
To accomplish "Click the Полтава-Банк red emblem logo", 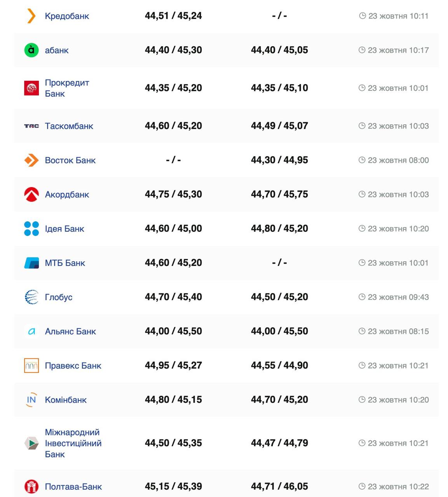I will 31,487.
